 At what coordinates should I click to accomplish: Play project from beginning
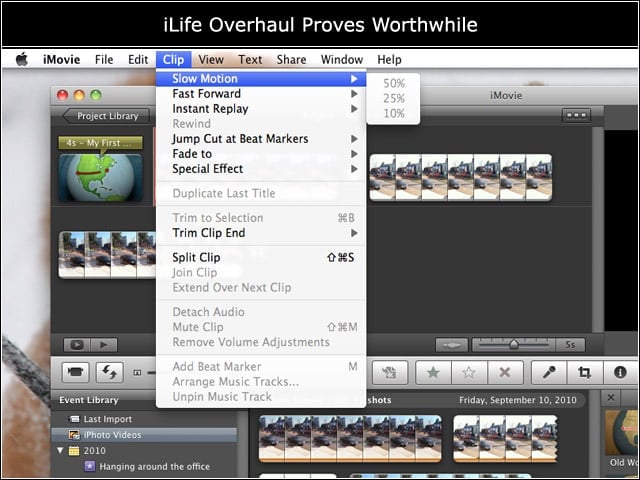[x=104, y=345]
